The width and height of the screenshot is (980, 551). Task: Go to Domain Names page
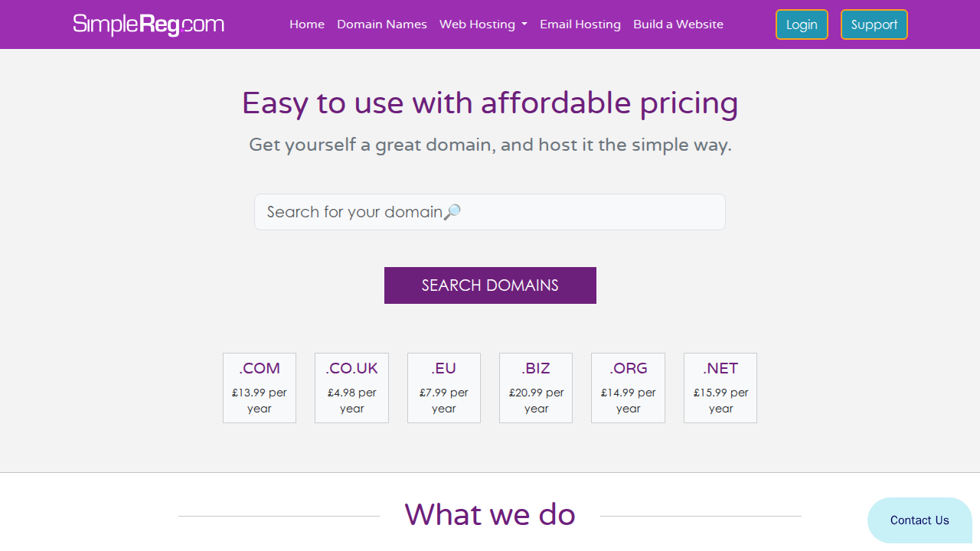[382, 24]
